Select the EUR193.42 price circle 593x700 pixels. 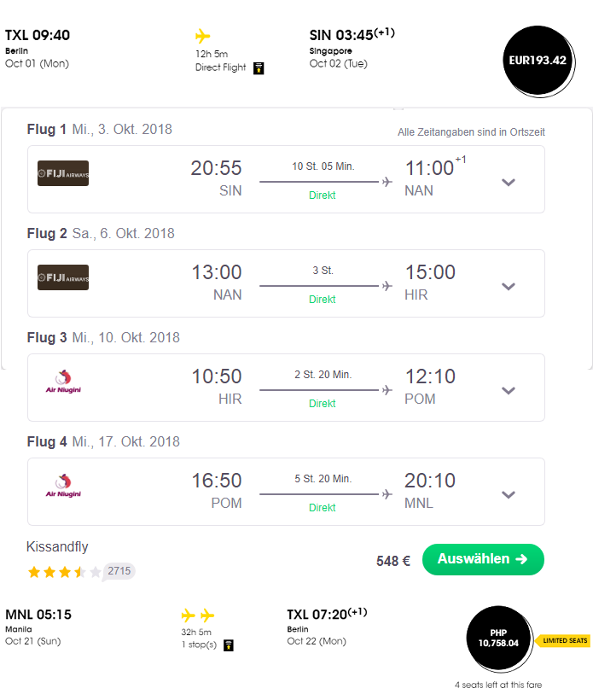538,61
